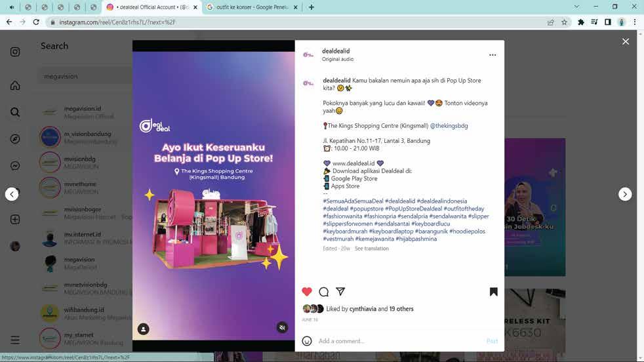Open tab search dropdown chevron
Image resolution: width=644 pixels, height=362 pixels.
pos(576,7)
